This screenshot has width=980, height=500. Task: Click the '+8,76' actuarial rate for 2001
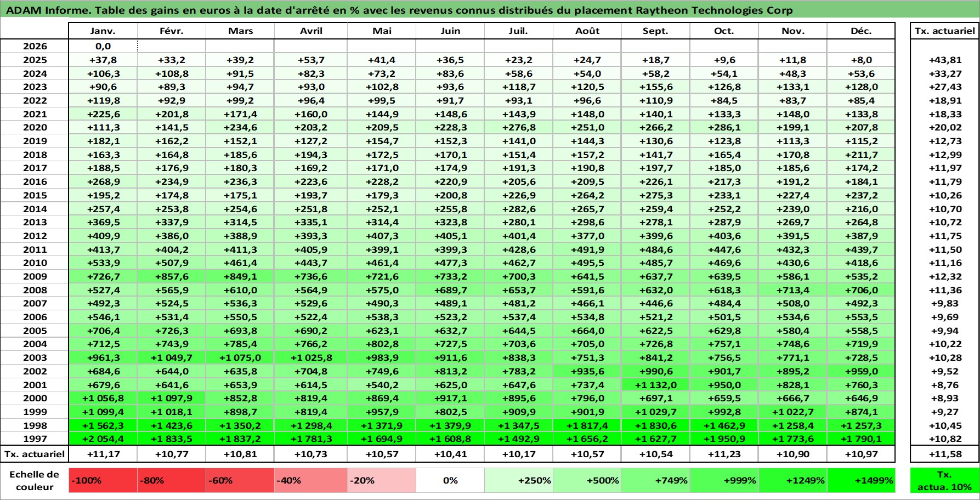tap(944, 385)
